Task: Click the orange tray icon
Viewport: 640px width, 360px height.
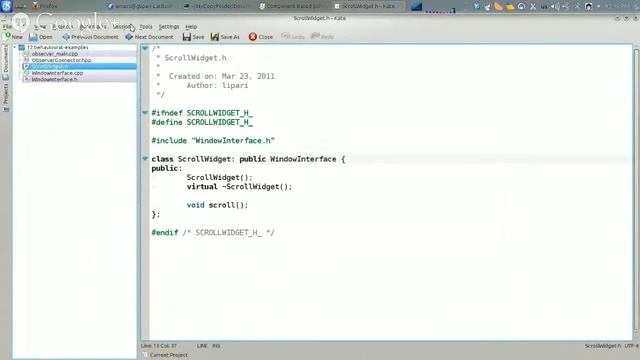Action: pyautogui.click(x=498, y=7)
